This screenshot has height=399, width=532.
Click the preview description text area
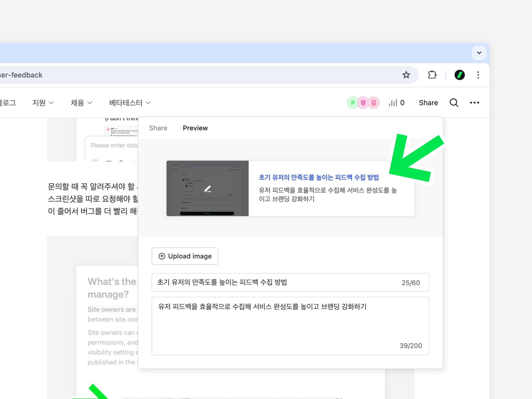[x=290, y=326]
